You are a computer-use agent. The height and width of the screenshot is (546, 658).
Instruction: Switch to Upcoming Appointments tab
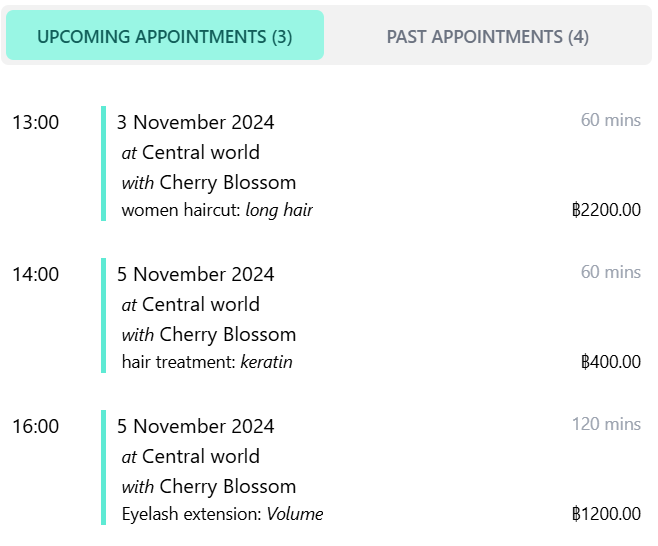(x=165, y=36)
